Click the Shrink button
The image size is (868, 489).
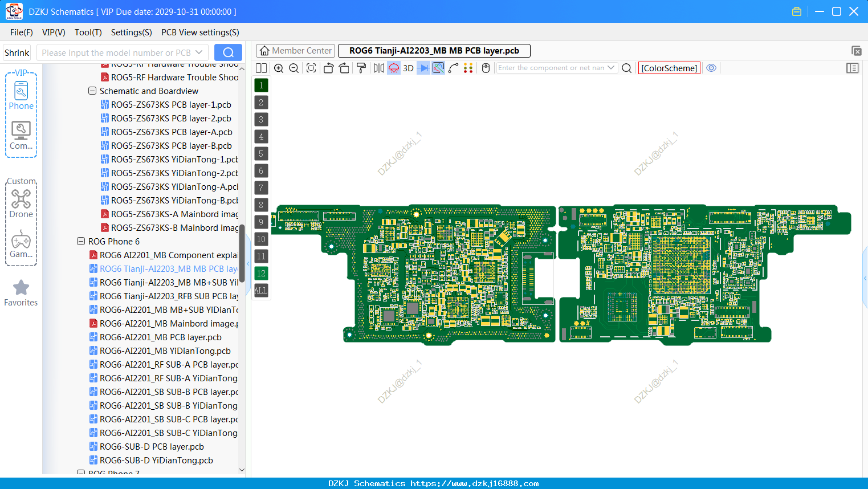pos(17,52)
